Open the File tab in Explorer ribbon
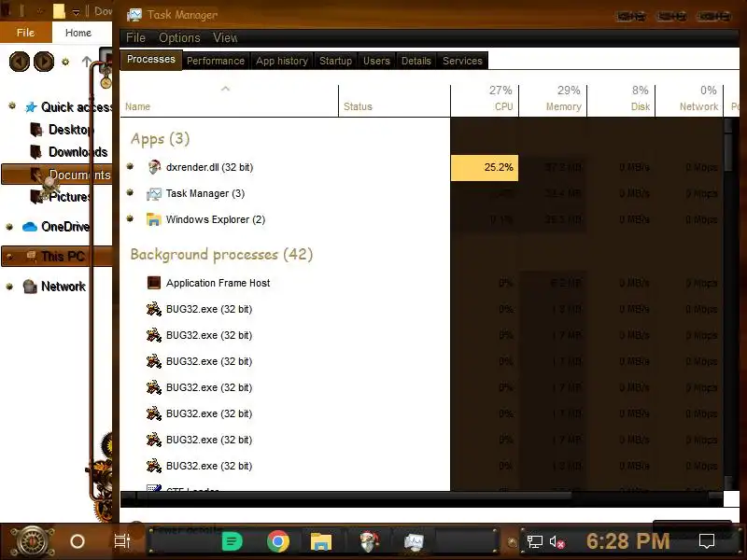This screenshot has width=747, height=560. tap(26, 33)
